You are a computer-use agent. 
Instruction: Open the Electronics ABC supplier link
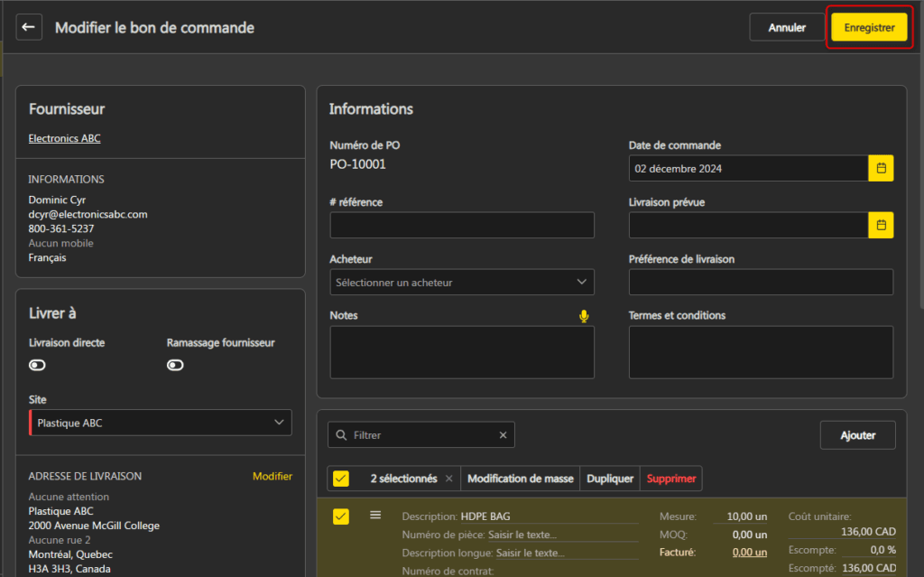[65, 138]
